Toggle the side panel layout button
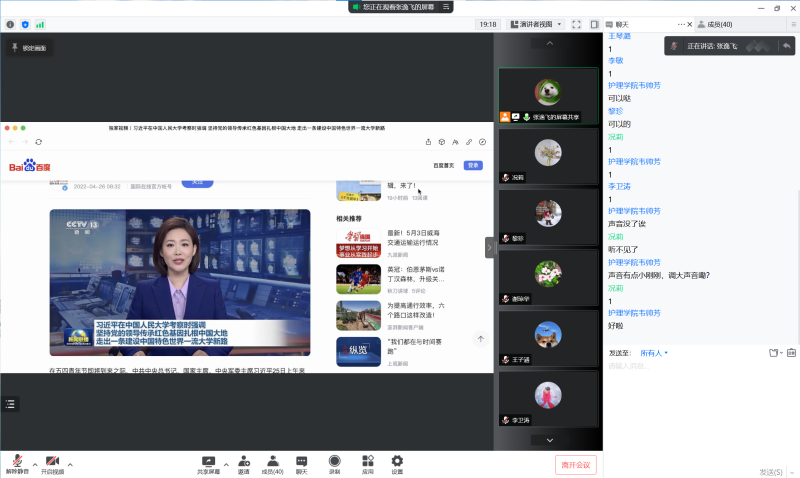The image size is (800, 478). pyautogui.click(x=595, y=23)
